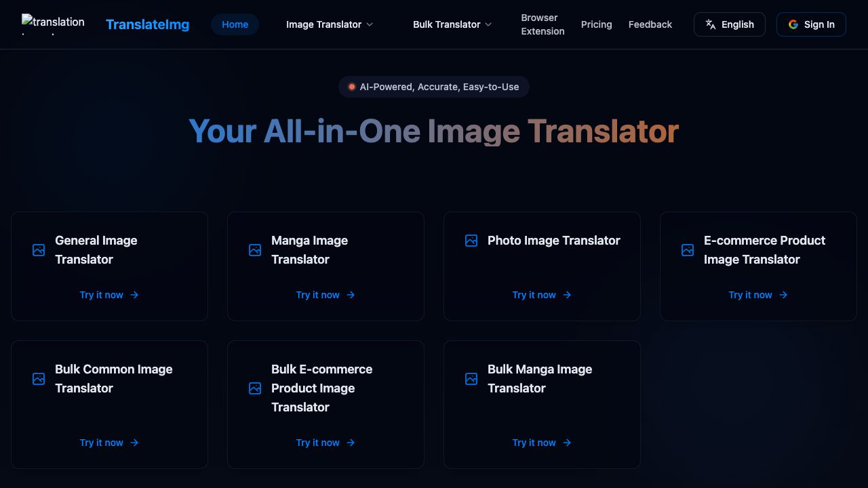Open the Browser Extension page
This screenshot has height=488, width=868.
tap(542, 24)
